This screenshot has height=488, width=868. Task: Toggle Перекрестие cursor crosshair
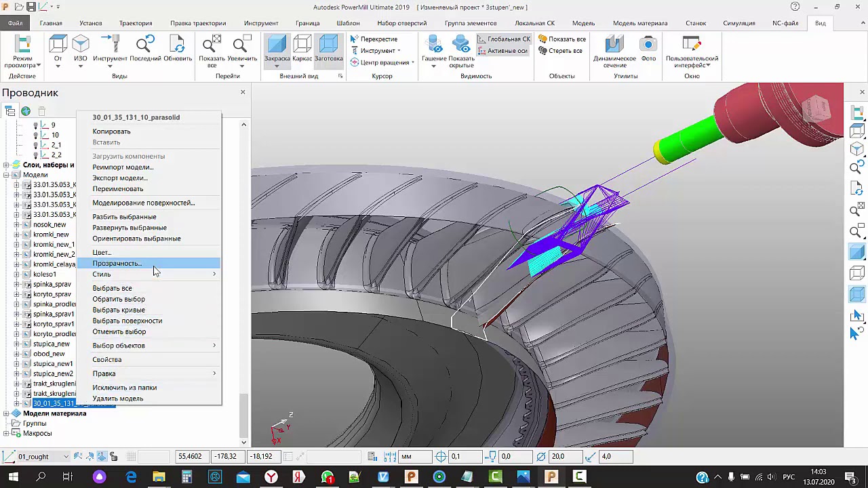coord(374,39)
